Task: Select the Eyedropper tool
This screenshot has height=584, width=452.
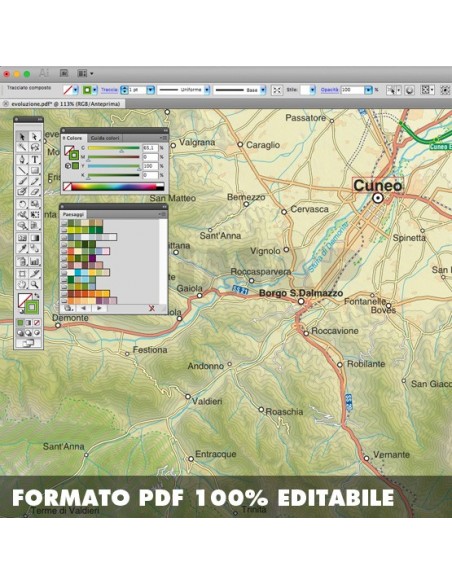Action: point(22,249)
